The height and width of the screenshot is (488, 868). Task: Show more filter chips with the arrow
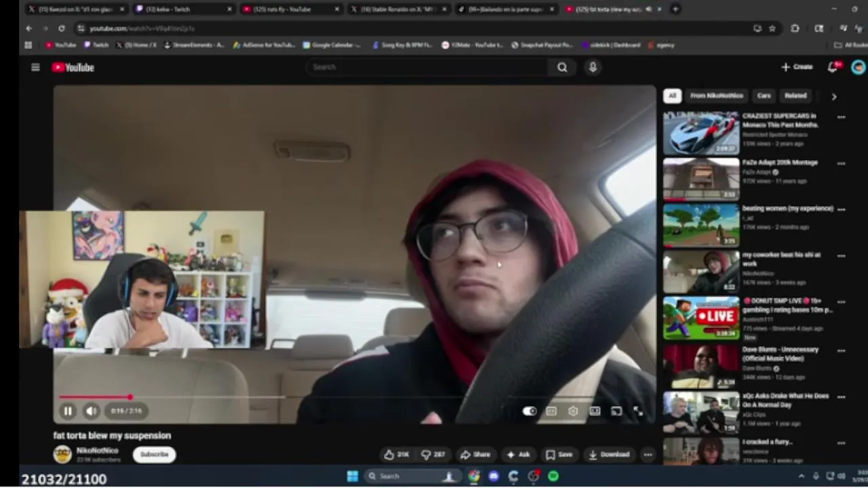[834, 96]
